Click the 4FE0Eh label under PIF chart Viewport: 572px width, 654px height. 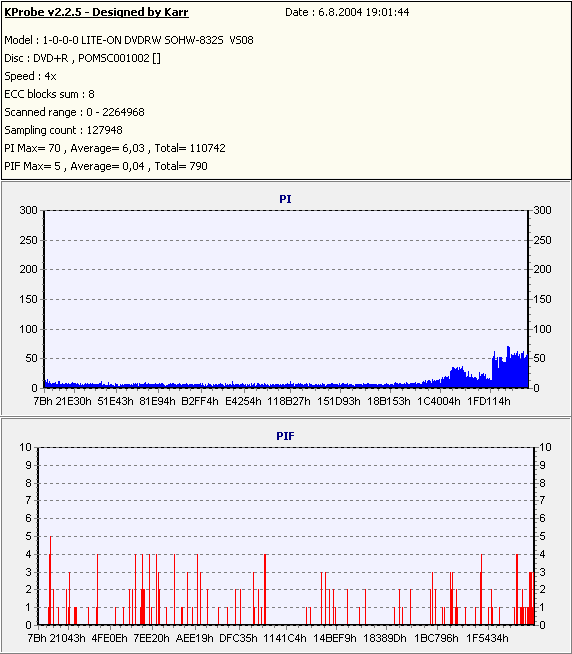[x=110, y=638]
